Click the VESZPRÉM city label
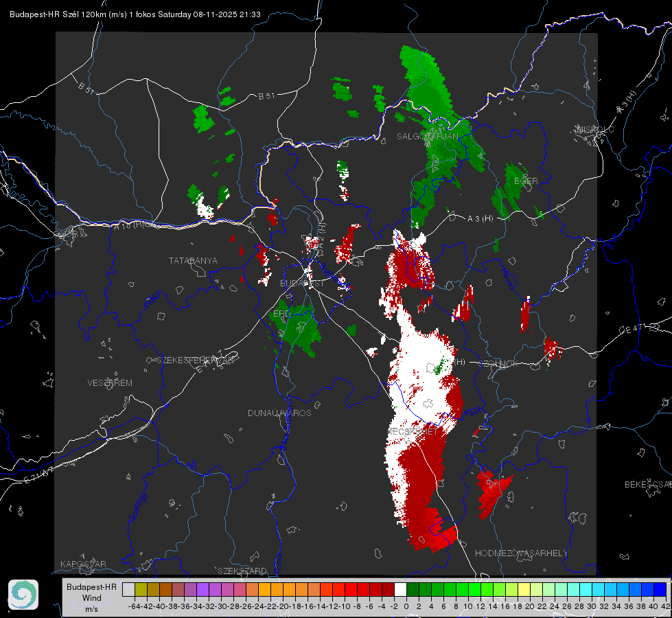This screenshot has width=672, height=618. (x=110, y=383)
